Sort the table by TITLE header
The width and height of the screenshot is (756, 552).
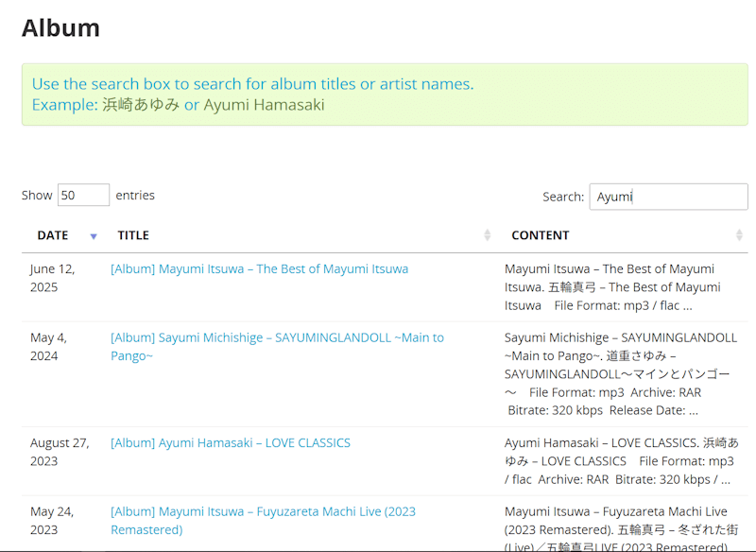[x=133, y=235]
